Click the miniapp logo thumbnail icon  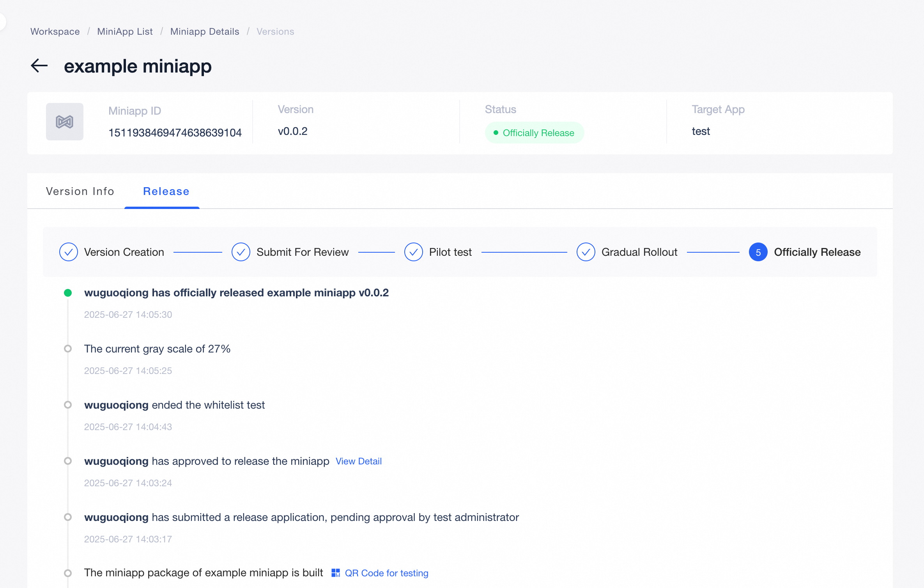[65, 122]
